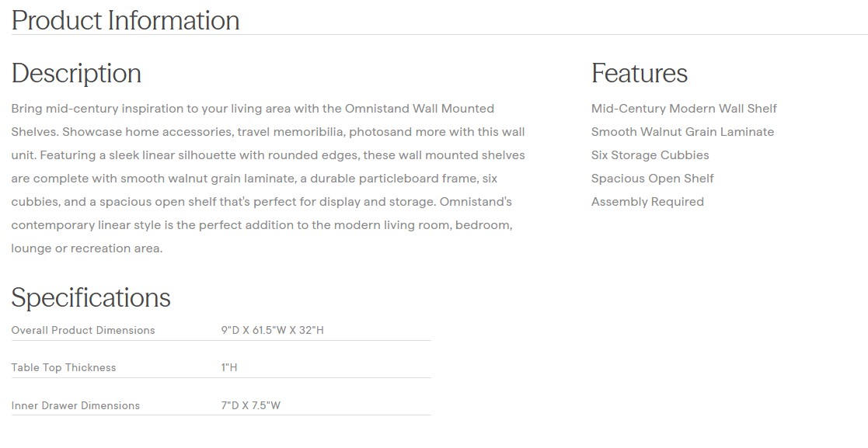The height and width of the screenshot is (448, 868).
Task: Select the Spacious Open Shelf feature
Action: click(x=652, y=179)
